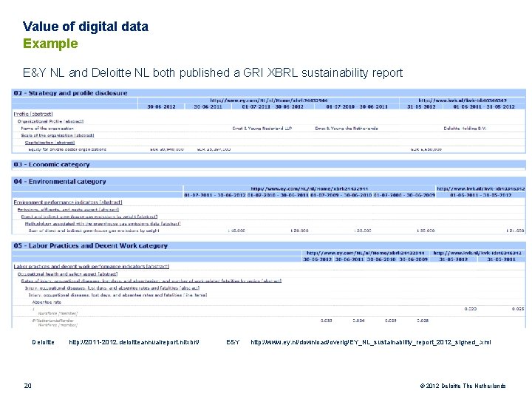Image resolution: width=532 pixels, height=399 pixels.
Task: Click the 'E&Y' label before the URL
Action: coord(233,342)
